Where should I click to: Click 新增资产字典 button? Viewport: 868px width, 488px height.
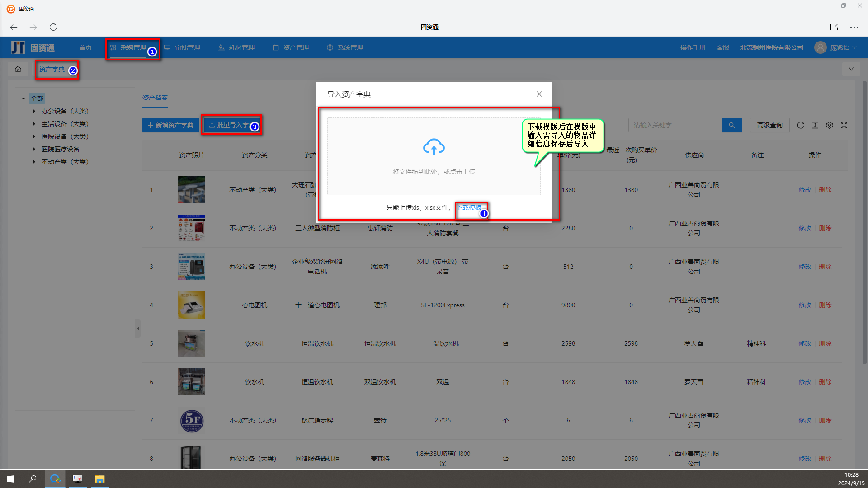(170, 125)
